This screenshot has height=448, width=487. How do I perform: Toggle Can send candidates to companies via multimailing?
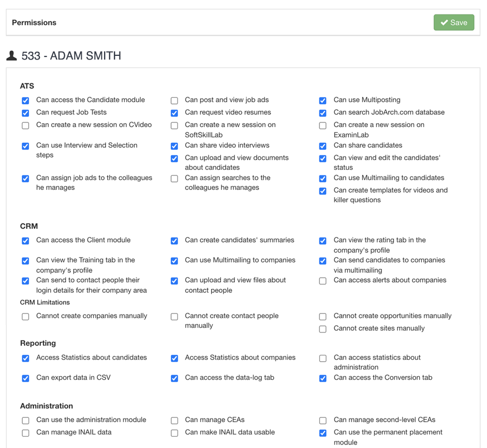point(323,261)
